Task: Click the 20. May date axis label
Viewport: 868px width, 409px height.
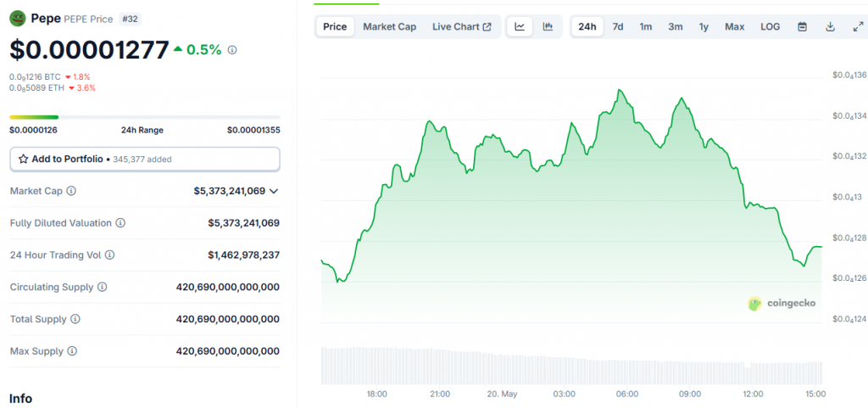Action: tap(502, 394)
